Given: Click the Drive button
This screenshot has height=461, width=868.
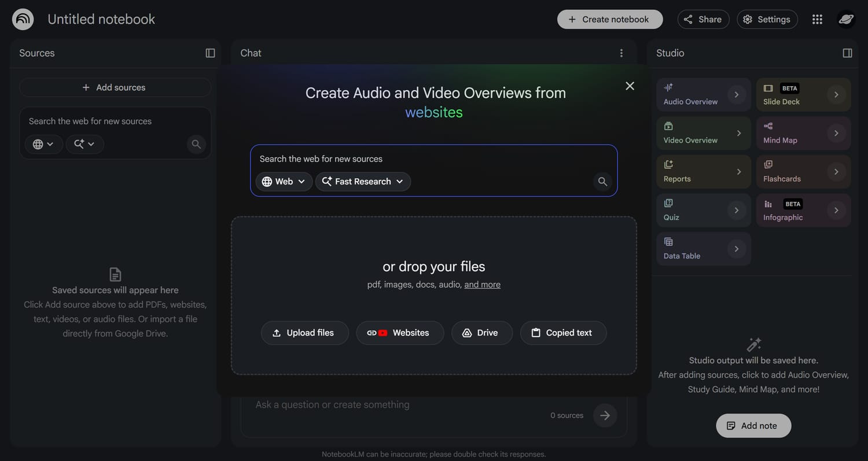Looking at the screenshot, I should click(482, 333).
